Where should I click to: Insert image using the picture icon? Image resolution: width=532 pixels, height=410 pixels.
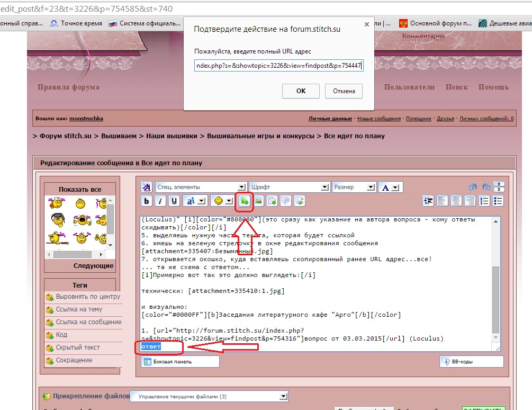pos(259,201)
